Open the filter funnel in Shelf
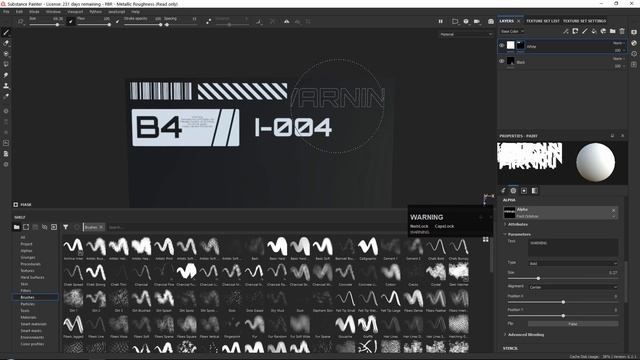640x360 pixels. point(66,227)
